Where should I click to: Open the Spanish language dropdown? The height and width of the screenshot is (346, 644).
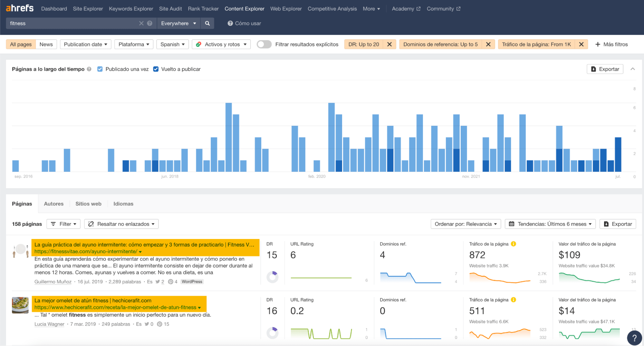[172, 44]
